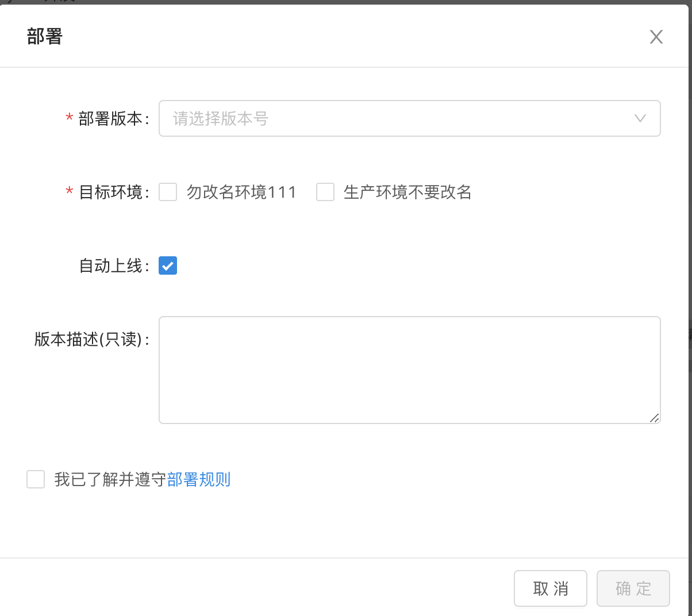Click the 目标环境 field label
The height and width of the screenshot is (616, 692).
[110, 192]
